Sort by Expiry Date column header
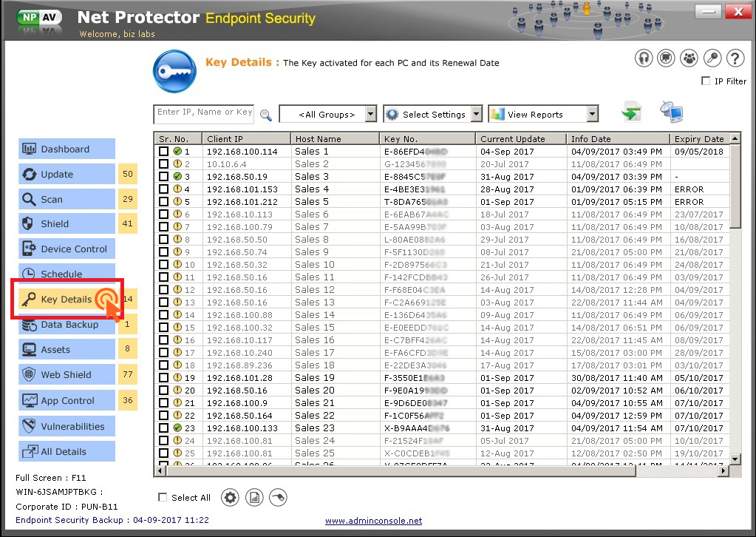Viewport: 756px width, 537px height. [700, 139]
